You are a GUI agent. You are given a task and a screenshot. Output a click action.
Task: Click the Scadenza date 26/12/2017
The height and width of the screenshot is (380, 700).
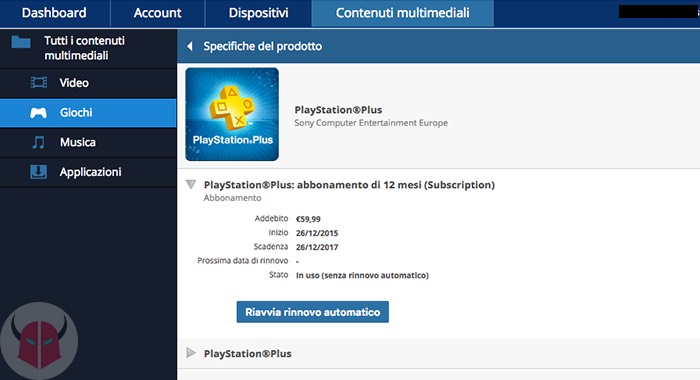pyautogui.click(x=317, y=247)
